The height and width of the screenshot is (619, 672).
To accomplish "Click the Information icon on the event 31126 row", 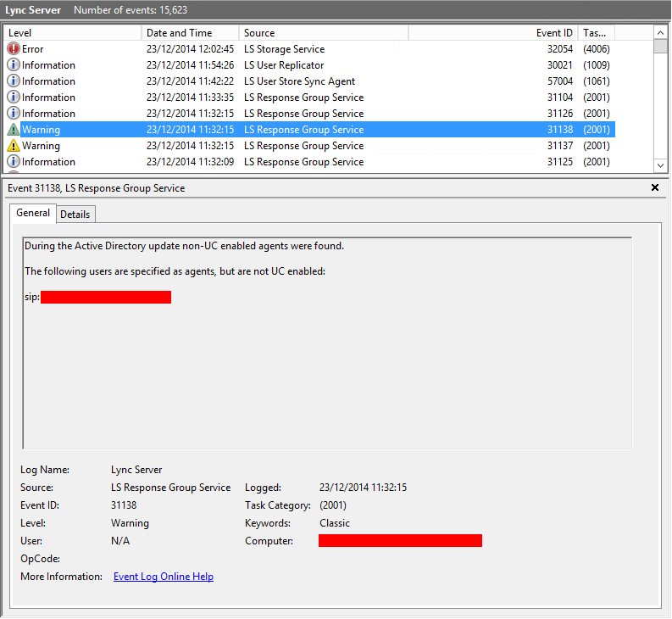I will [x=14, y=114].
